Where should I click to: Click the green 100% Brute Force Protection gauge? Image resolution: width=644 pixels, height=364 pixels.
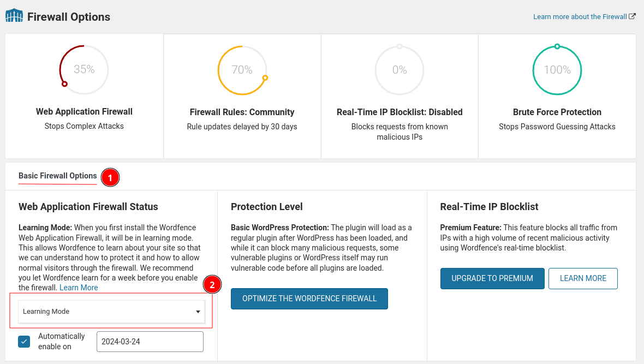click(x=557, y=70)
